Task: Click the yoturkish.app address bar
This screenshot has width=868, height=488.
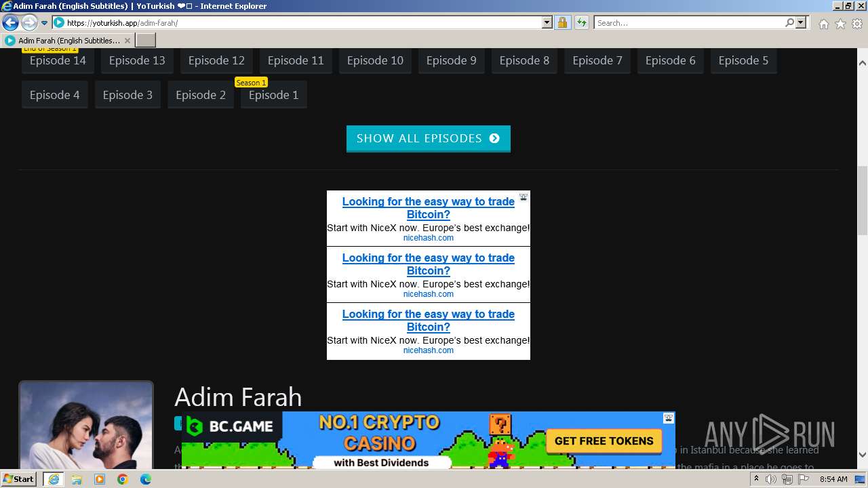Action: [297, 23]
